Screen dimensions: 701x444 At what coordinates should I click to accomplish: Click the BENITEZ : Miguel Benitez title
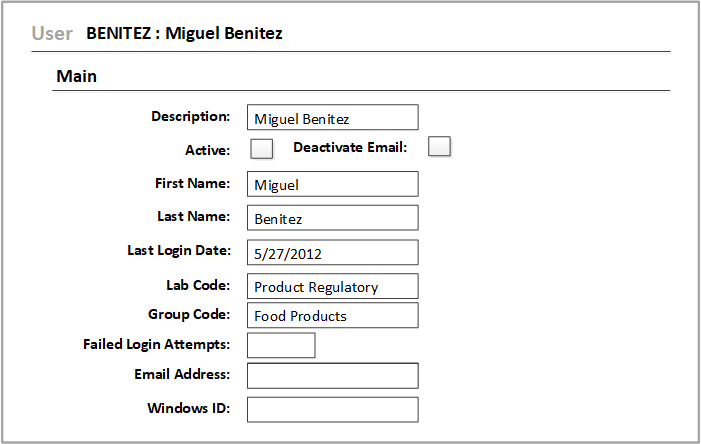pos(184,33)
